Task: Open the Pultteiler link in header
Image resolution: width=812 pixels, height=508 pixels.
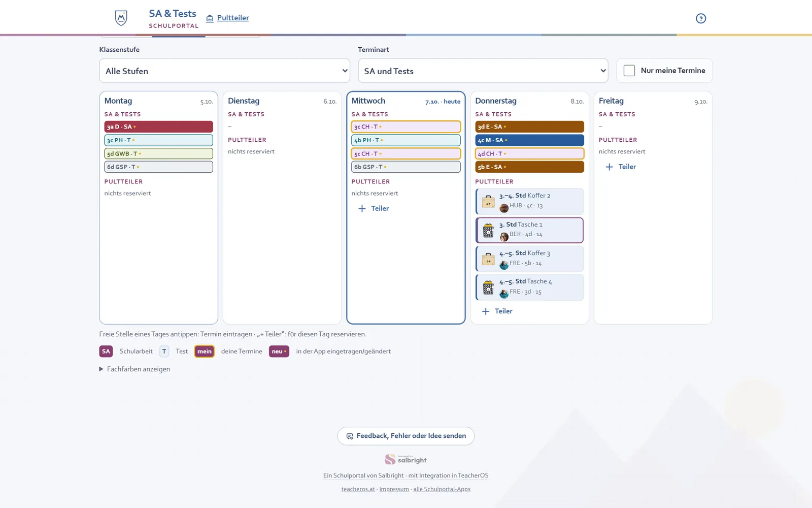Action: click(x=233, y=18)
